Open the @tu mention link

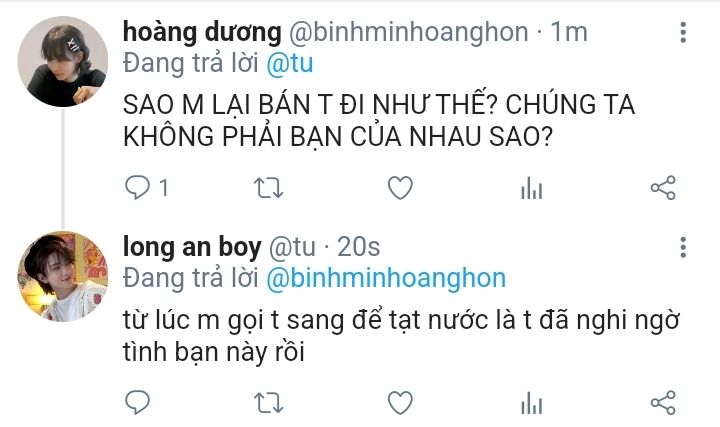[x=290, y=63]
